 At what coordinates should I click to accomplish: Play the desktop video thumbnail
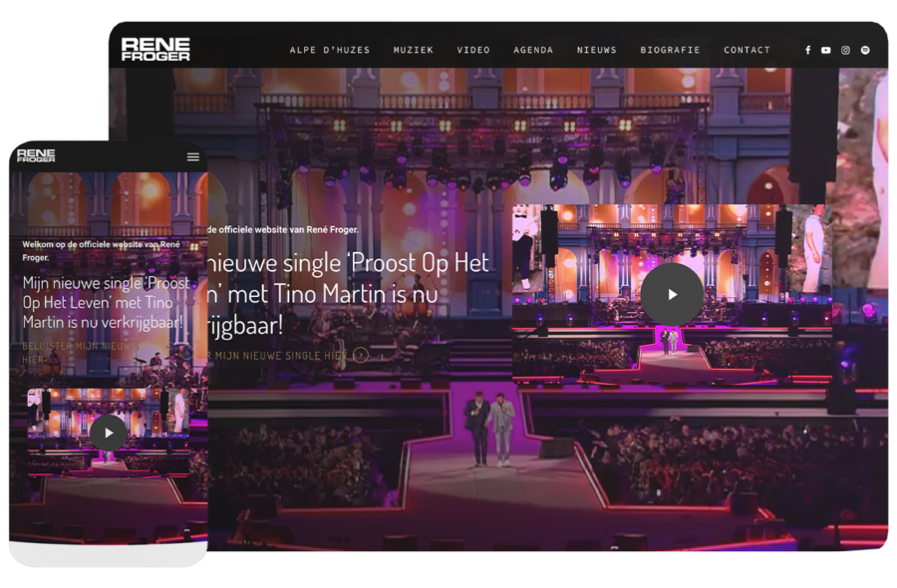(672, 294)
